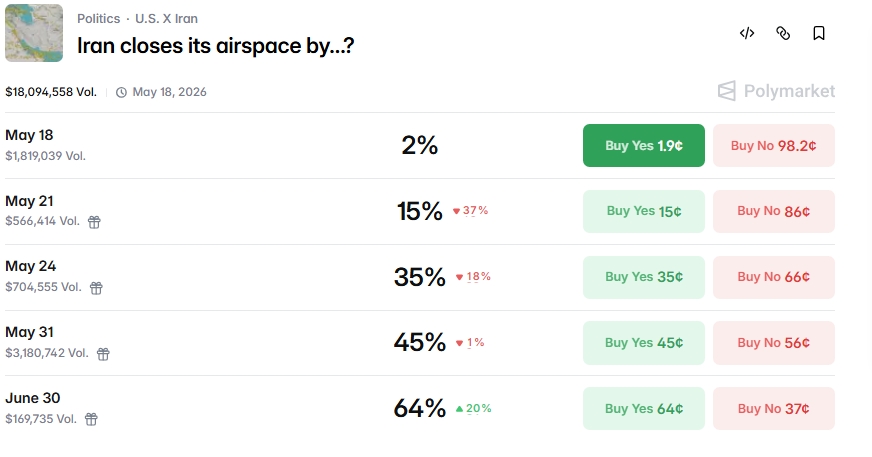Buy No at 66¢ for May 24
872x457 pixels.
(774, 277)
